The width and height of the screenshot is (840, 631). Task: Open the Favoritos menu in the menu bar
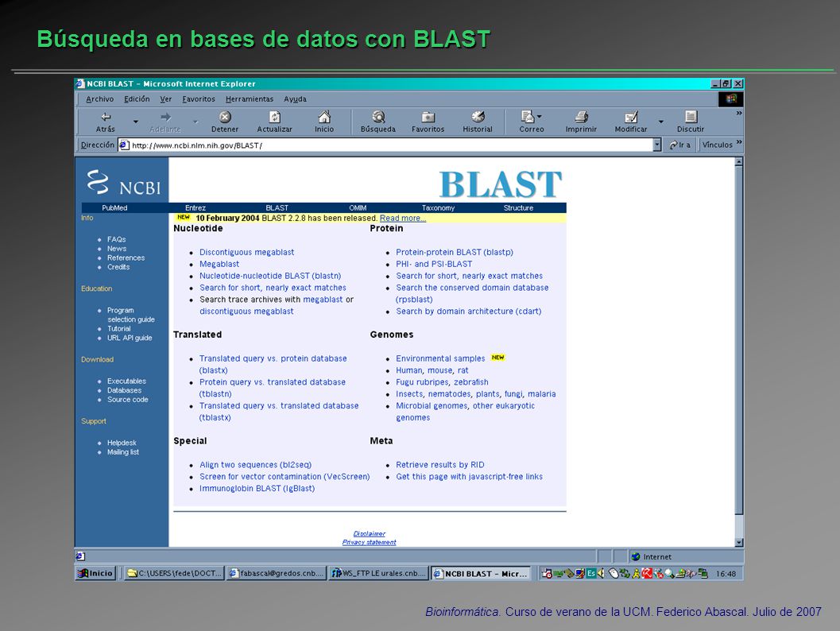(198, 99)
